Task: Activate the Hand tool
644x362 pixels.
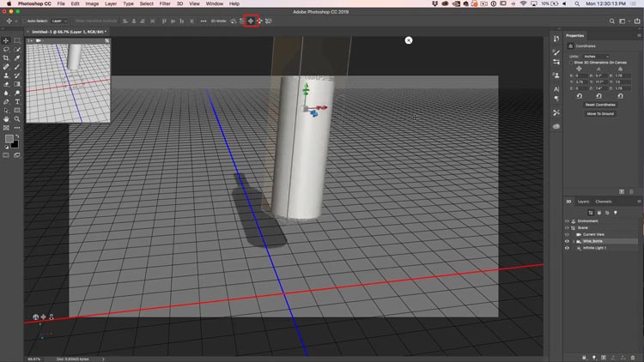Action: point(6,119)
